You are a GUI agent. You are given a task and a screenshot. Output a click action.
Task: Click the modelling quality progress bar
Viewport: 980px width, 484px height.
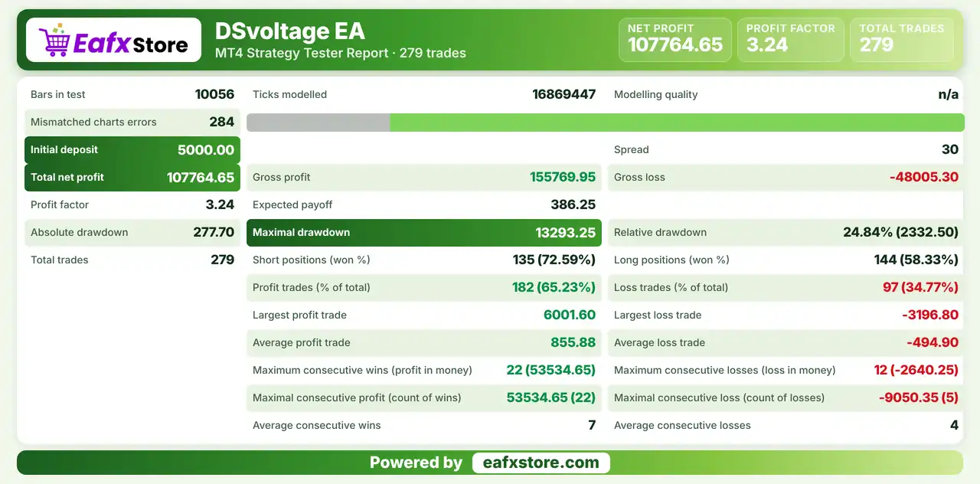click(606, 123)
